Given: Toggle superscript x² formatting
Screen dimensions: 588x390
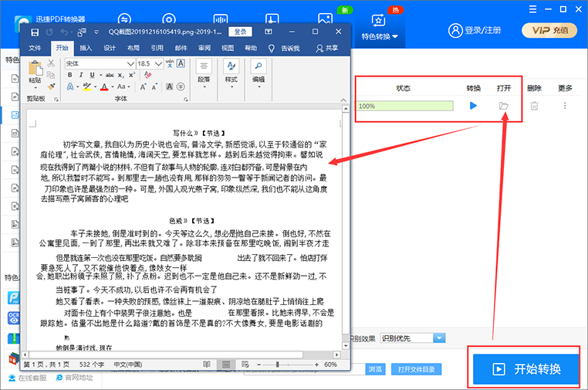Looking at the screenshot, I should (x=132, y=75).
